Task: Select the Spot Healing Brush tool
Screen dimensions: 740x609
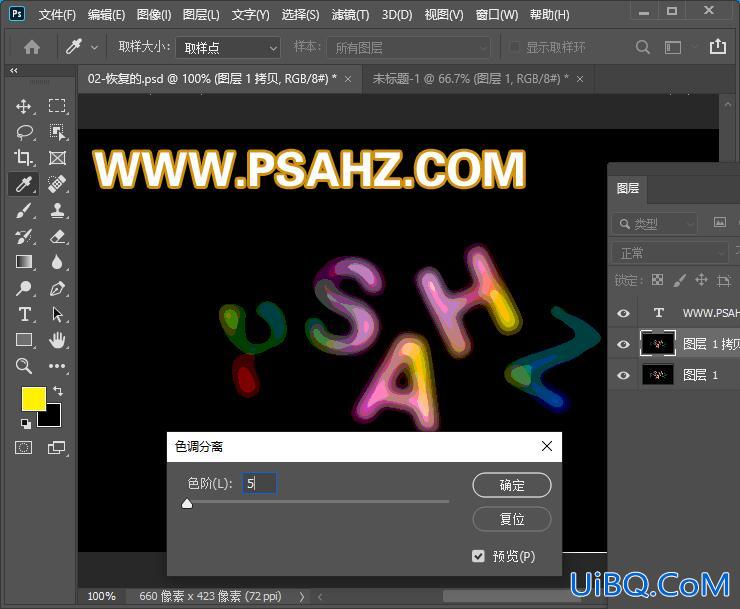Action: (57, 184)
